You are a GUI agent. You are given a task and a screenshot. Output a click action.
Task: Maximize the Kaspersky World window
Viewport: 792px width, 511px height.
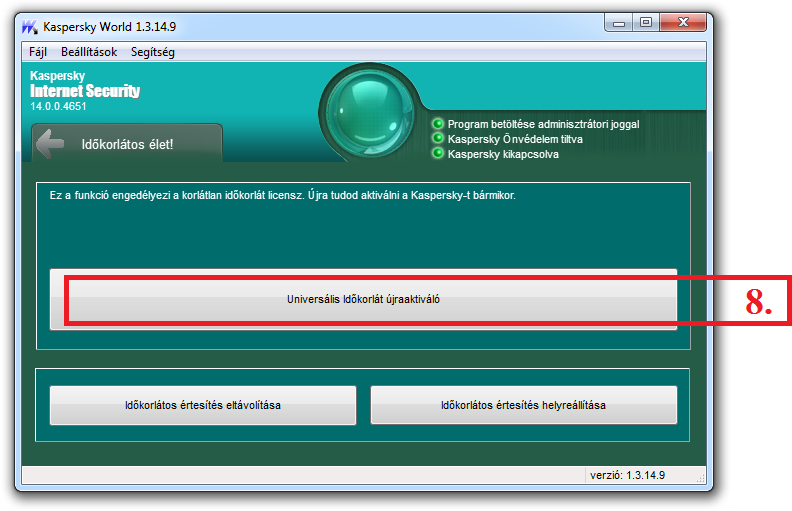646,22
